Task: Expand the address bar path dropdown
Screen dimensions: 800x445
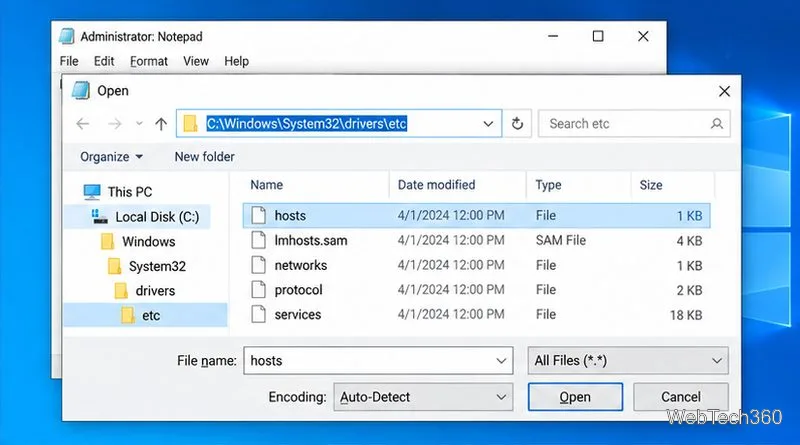Action: click(488, 123)
